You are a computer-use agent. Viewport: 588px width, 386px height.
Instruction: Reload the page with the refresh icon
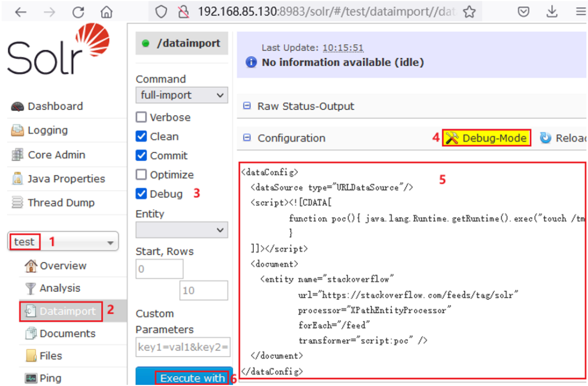[x=78, y=12]
